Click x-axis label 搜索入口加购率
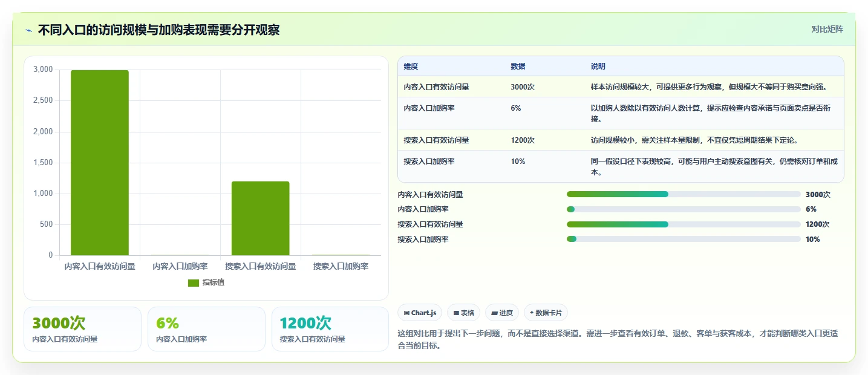 (341, 266)
